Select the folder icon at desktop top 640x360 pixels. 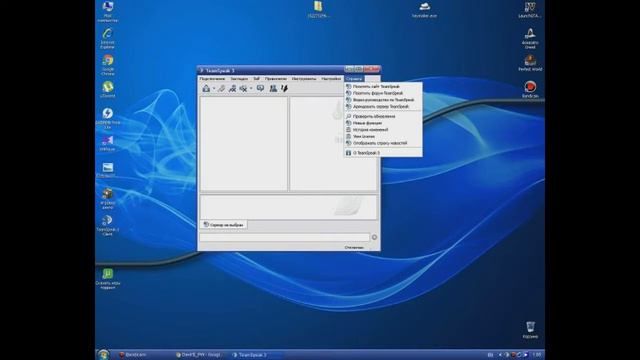pyautogui.click(x=318, y=10)
